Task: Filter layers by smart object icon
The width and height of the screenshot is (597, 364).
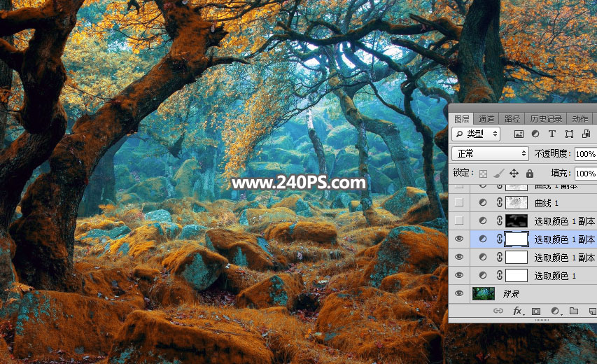Action: coord(586,134)
